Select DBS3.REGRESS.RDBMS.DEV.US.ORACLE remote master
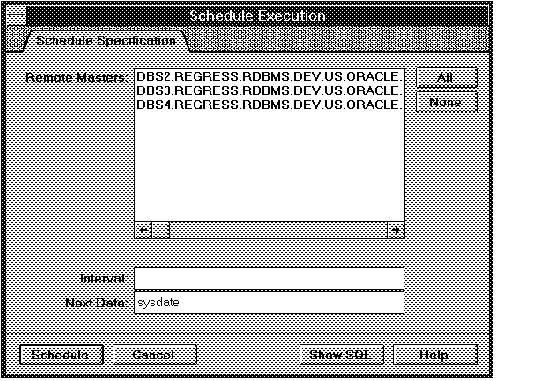This screenshot has height=381, width=536. pos(269,91)
